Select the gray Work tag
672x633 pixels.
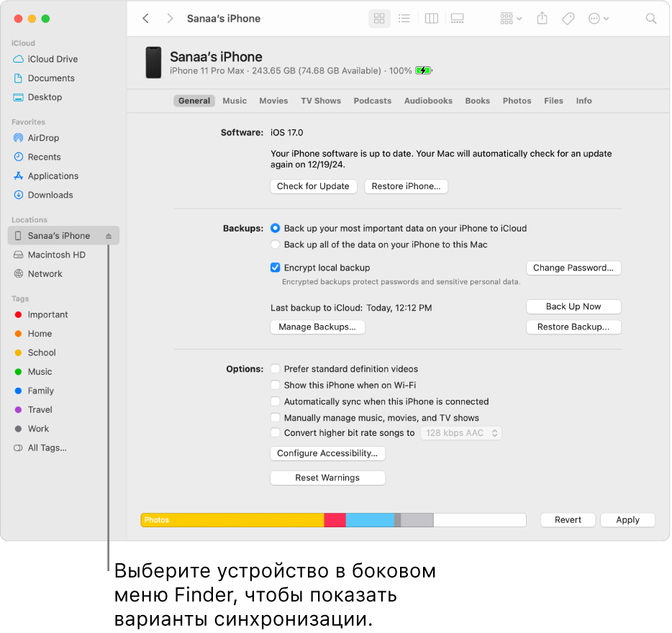[32, 429]
